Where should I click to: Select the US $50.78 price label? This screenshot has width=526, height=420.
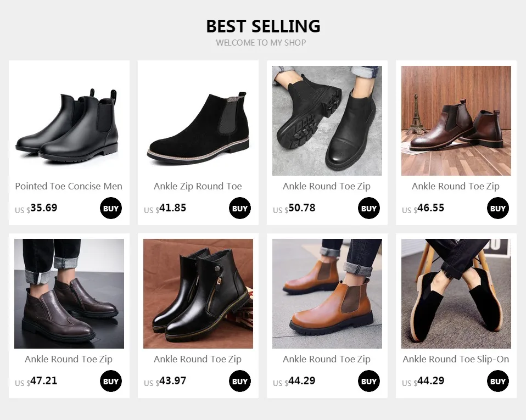click(x=294, y=208)
